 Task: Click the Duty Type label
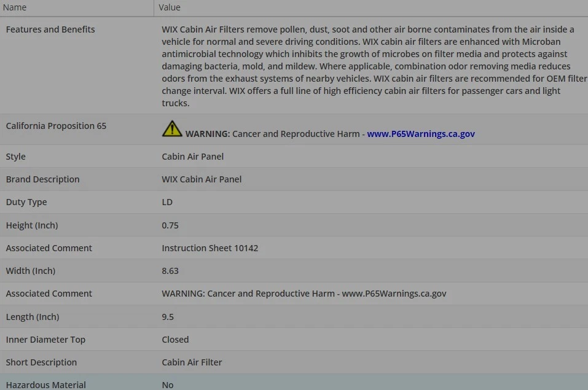[26, 202]
